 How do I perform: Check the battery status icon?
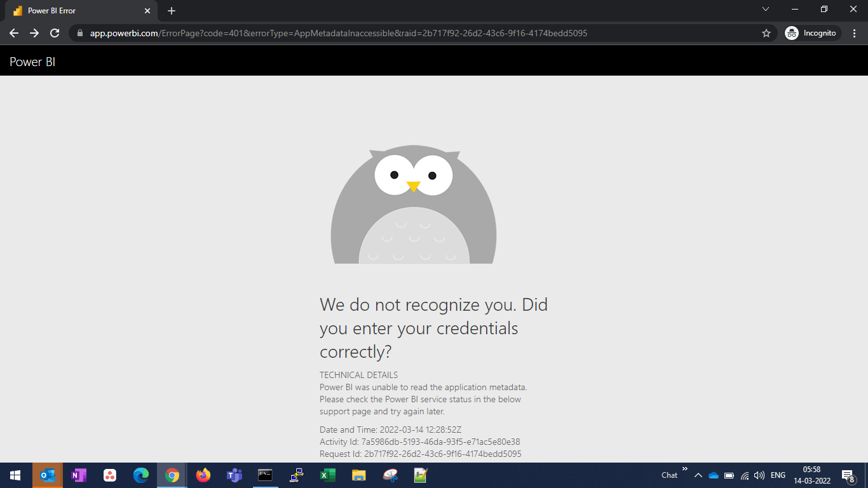pyautogui.click(x=729, y=475)
